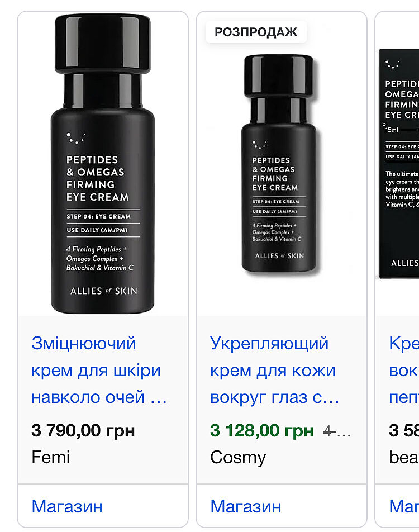The width and height of the screenshot is (419, 532).
Task: Select the Femi store name
Action: click(50, 457)
